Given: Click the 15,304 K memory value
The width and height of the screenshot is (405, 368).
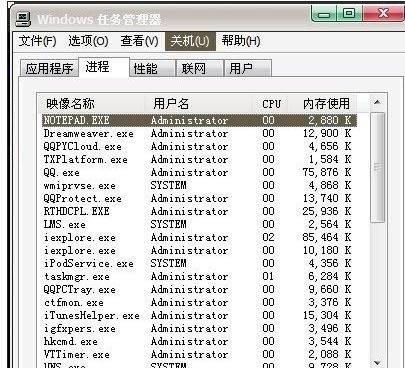Looking at the screenshot, I should click(x=327, y=315).
